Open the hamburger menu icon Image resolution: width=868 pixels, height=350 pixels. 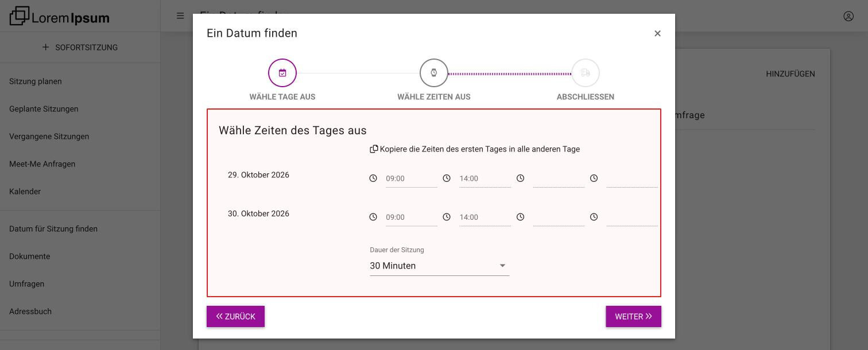coord(180,16)
